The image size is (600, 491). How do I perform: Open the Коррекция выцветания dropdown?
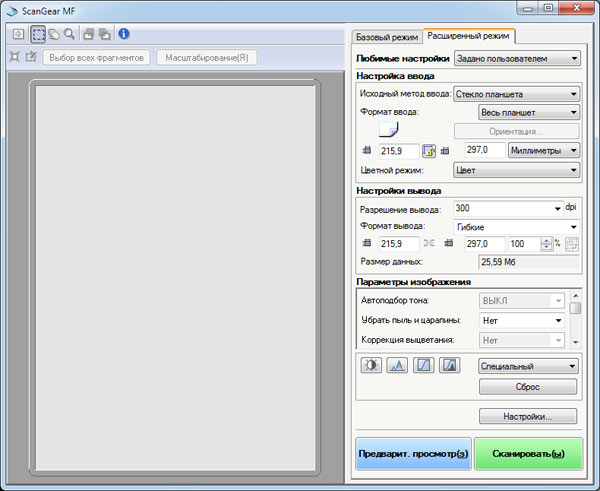click(522, 340)
